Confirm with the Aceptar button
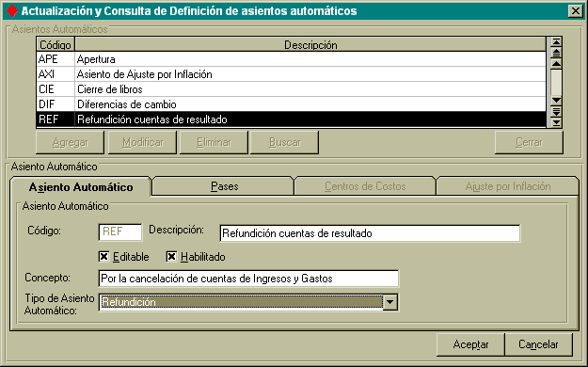Image resolution: width=588 pixels, height=367 pixels. (x=470, y=344)
